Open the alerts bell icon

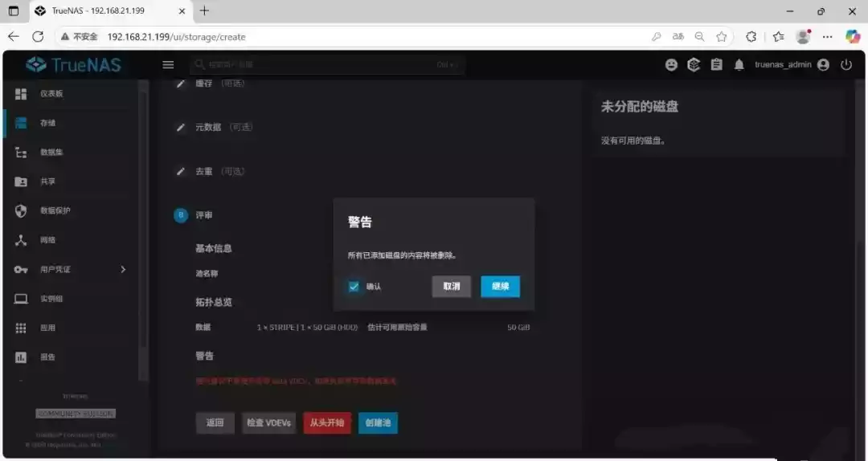point(739,65)
